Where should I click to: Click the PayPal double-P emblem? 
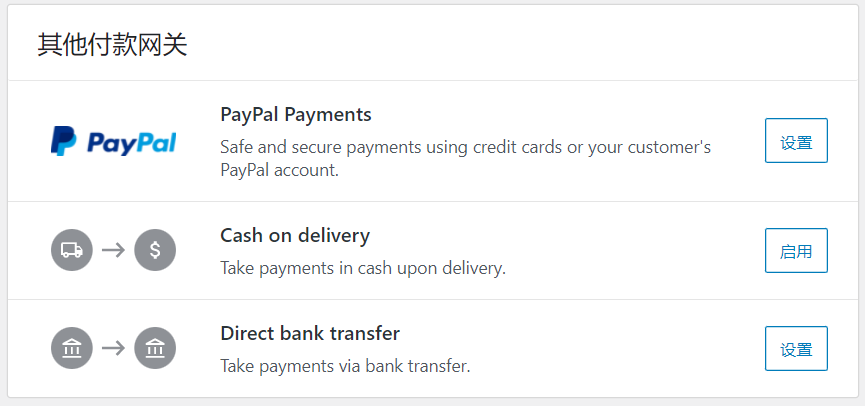pos(63,142)
